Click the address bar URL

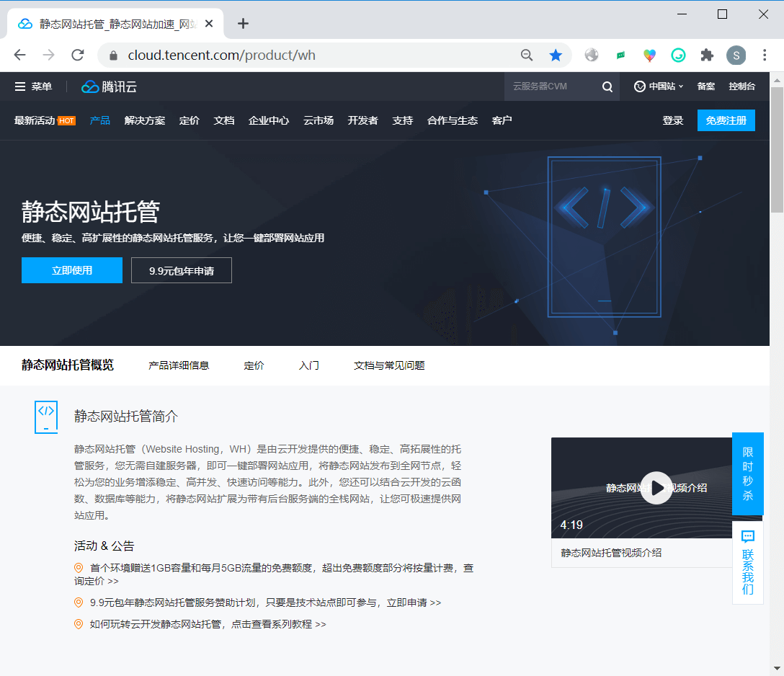(x=221, y=55)
